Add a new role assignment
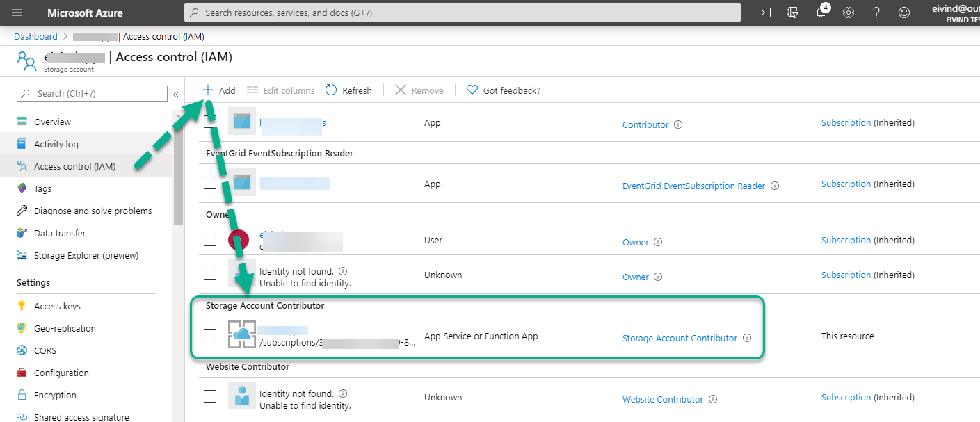 [x=218, y=90]
